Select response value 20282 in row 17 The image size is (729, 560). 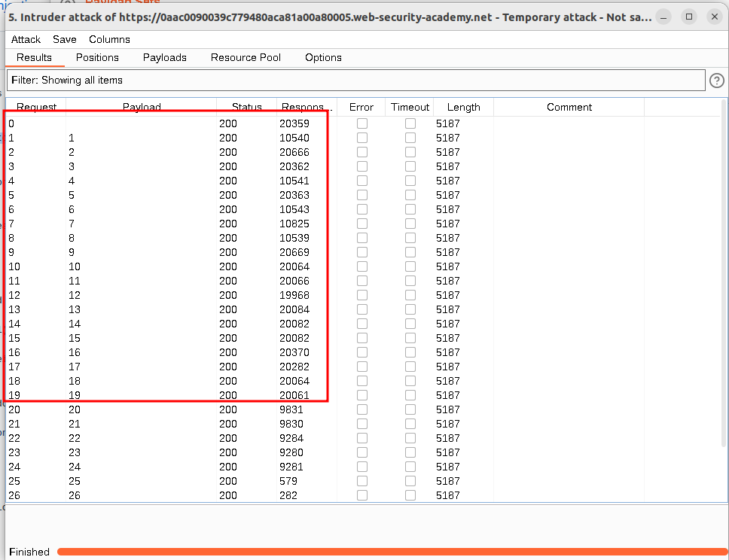[294, 367]
